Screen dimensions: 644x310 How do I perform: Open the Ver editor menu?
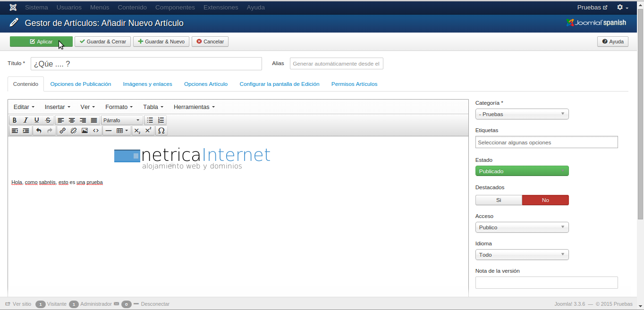coord(88,107)
